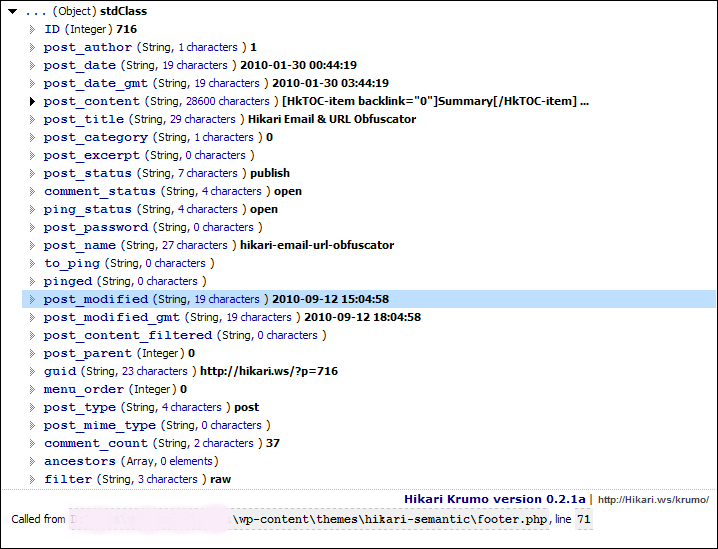Select the post_category property name

click(96, 137)
